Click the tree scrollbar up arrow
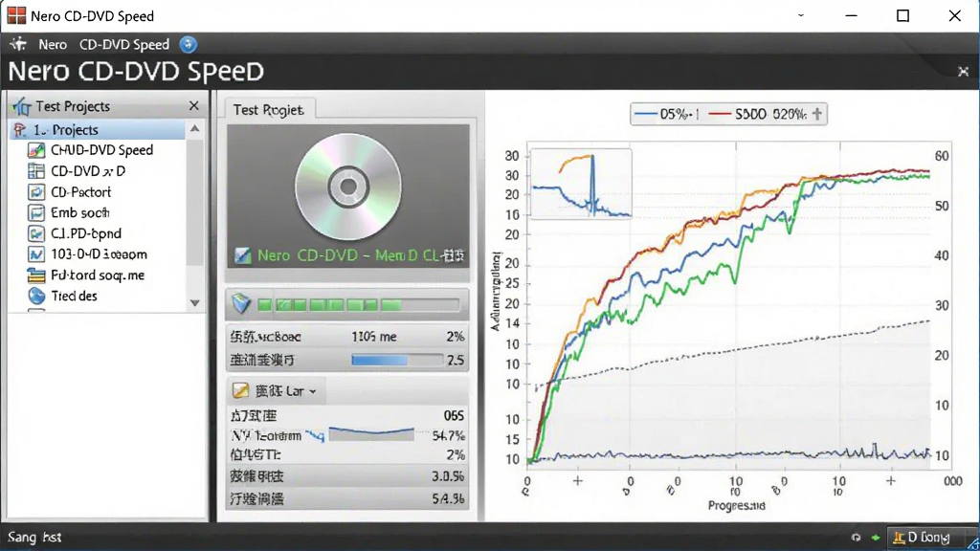The image size is (980, 551). coord(195,129)
